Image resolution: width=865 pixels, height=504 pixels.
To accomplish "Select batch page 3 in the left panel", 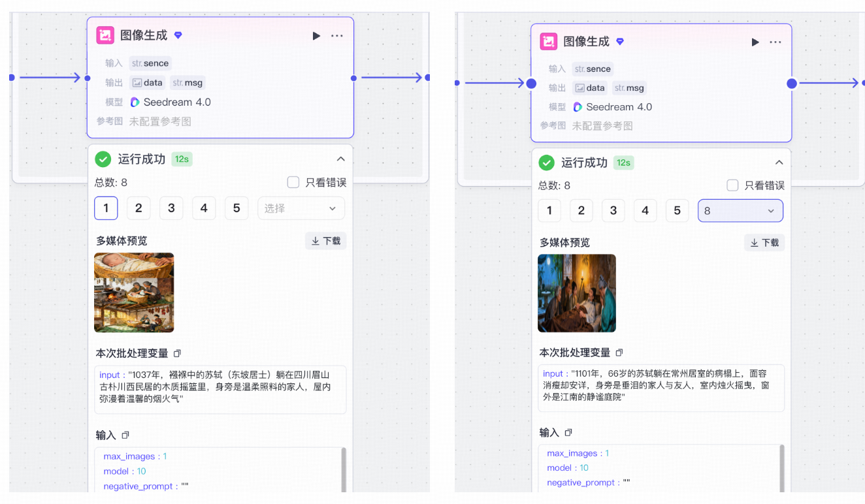I will click(x=171, y=208).
